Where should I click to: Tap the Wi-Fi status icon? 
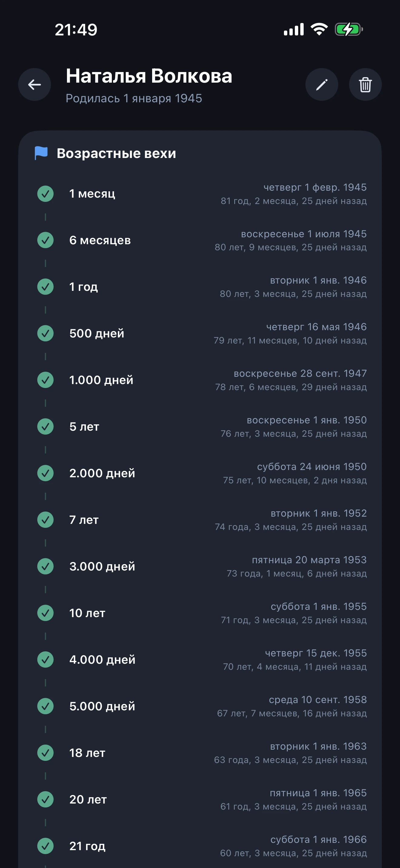click(319, 30)
